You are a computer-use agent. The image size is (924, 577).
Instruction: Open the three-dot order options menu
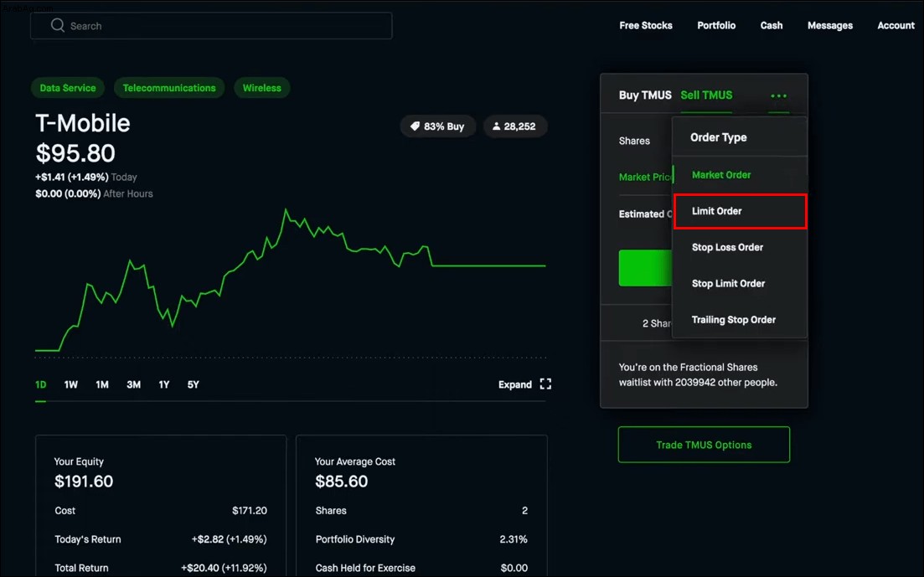pos(778,95)
